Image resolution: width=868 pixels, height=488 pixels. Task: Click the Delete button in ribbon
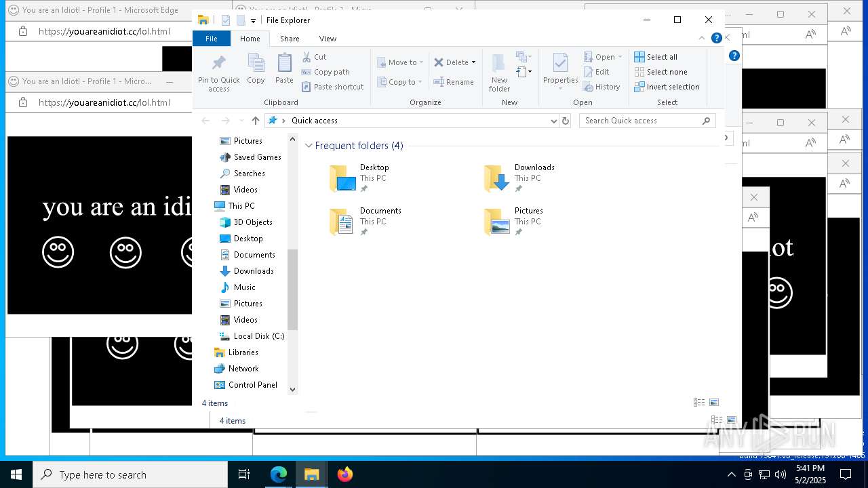pyautogui.click(x=452, y=62)
